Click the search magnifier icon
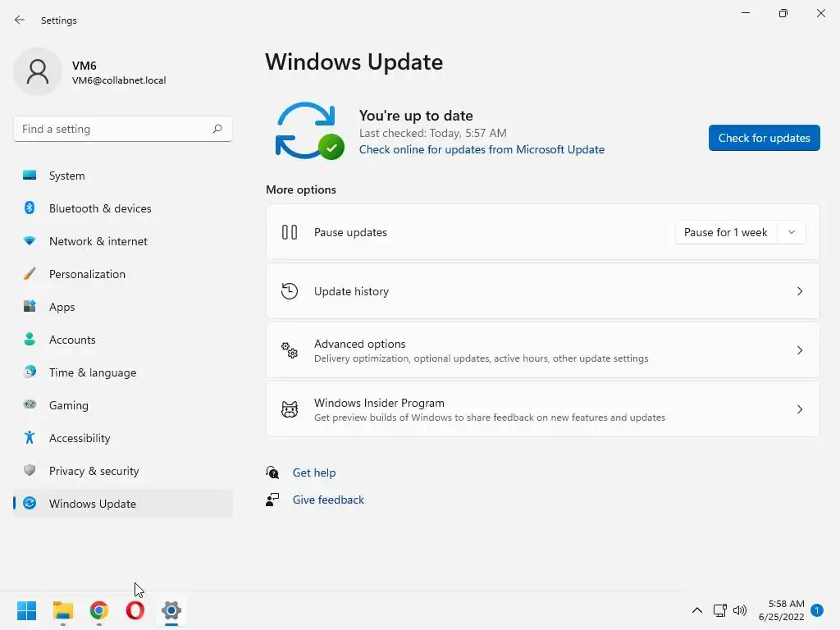Image resolution: width=840 pixels, height=630 pixels. pyautogui.click(x=217, y=129)
